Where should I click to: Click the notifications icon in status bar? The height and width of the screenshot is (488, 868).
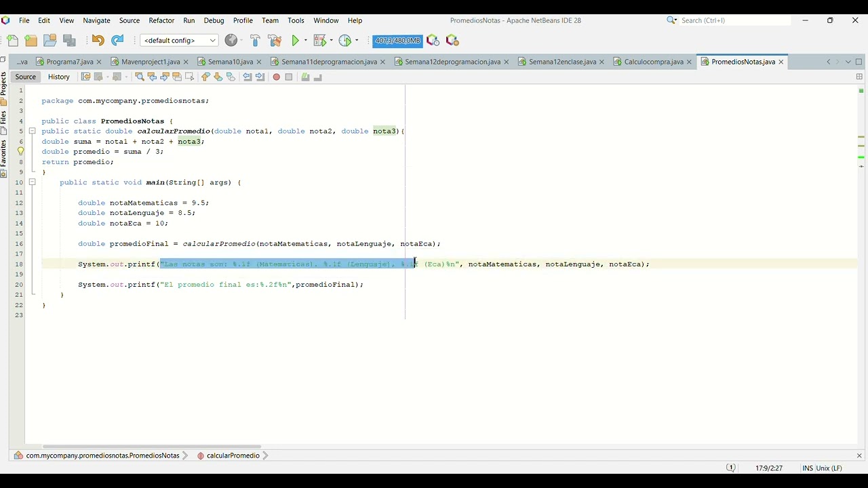[731, 468]
